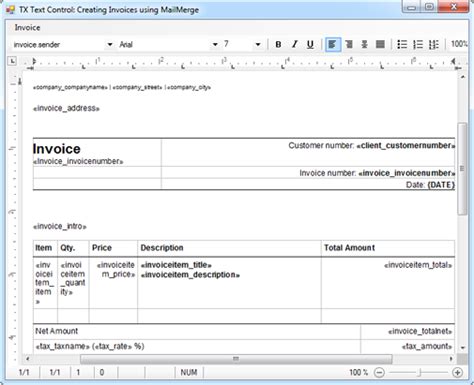
Task: Click the zoom slider in status bar
Action: pyautogui.click(x=418, y=372)
